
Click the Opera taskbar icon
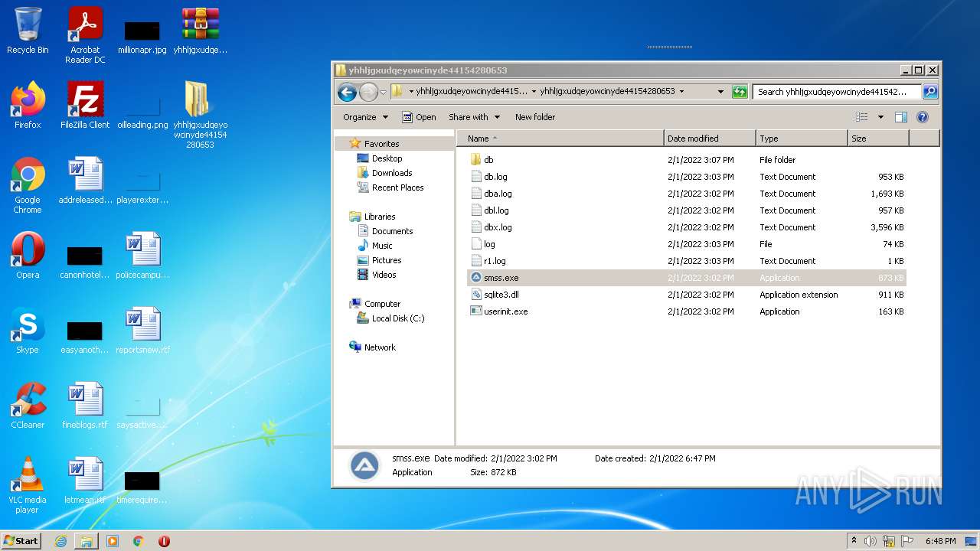[164, 541]
